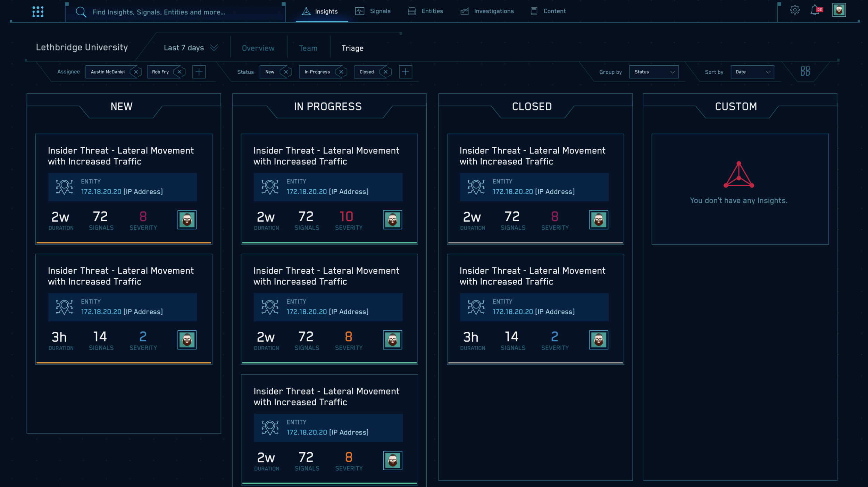Screen dimensions: 868x487
Task: Remove Rob Fry assignee filter
Action: tap(179, 72)
